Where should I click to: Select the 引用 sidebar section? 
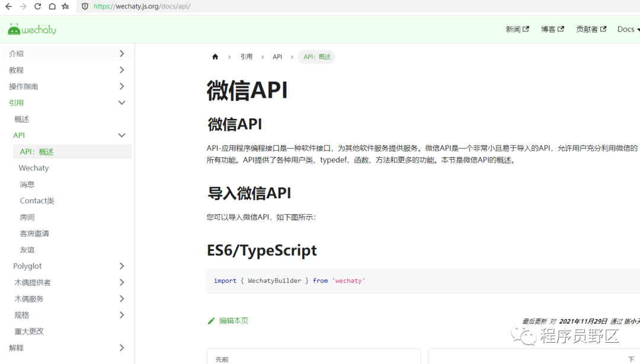tap(17, 103)
